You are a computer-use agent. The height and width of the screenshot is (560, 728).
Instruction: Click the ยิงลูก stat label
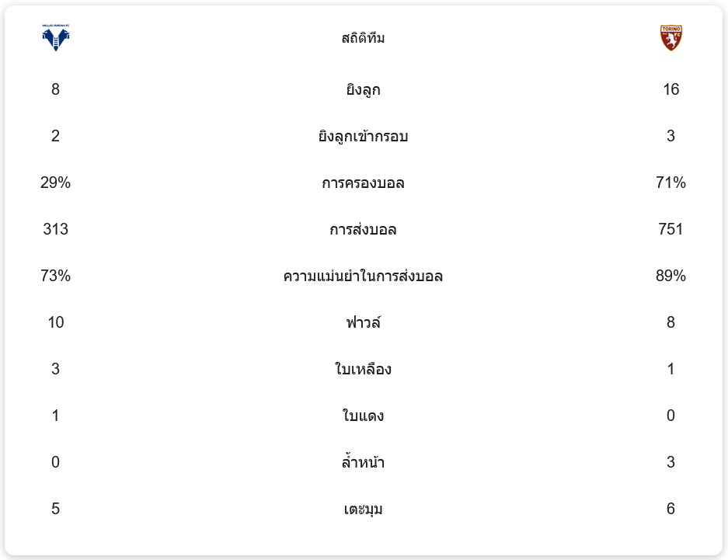pos(363,89)
